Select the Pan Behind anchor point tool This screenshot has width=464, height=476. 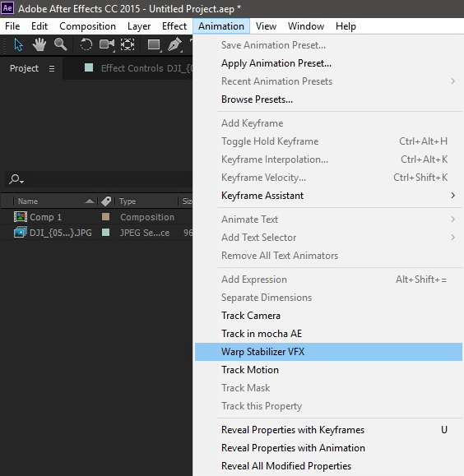[128, 44]
